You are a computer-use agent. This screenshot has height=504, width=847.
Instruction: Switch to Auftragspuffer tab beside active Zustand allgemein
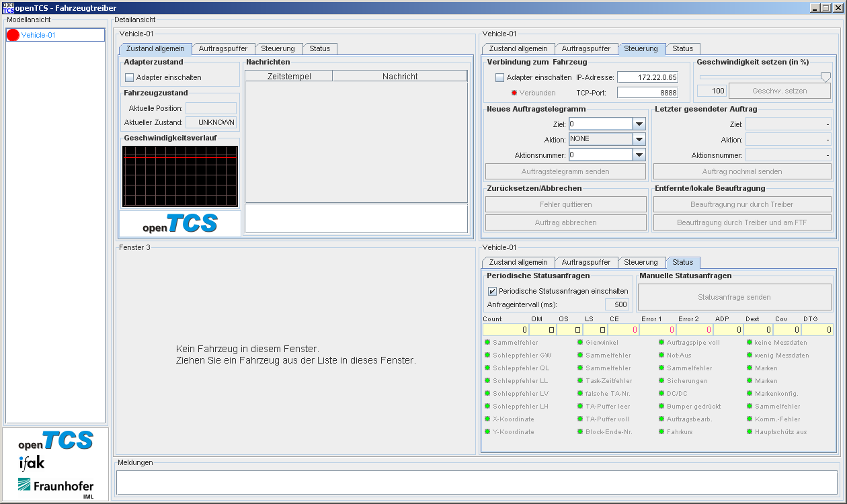[223, 48]
